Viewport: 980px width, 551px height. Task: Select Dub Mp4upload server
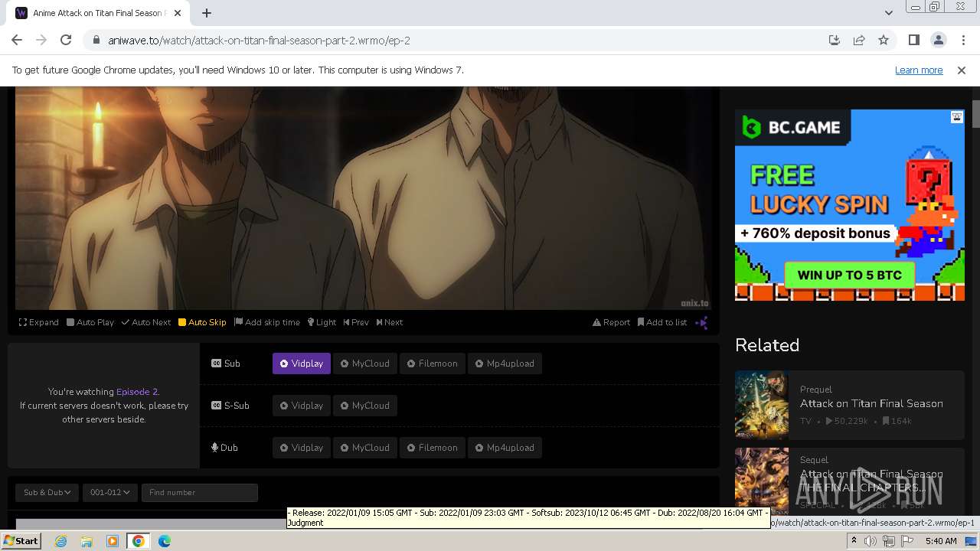point(505,448)
